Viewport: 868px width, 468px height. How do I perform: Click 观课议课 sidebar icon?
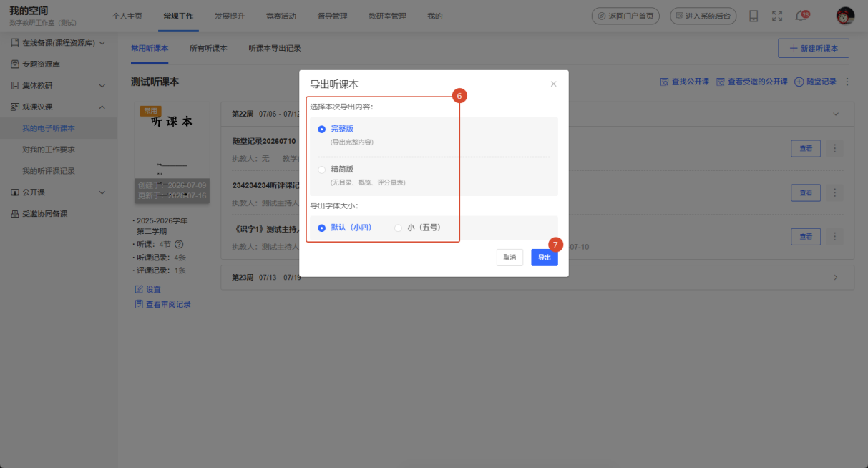click(15, 107)
